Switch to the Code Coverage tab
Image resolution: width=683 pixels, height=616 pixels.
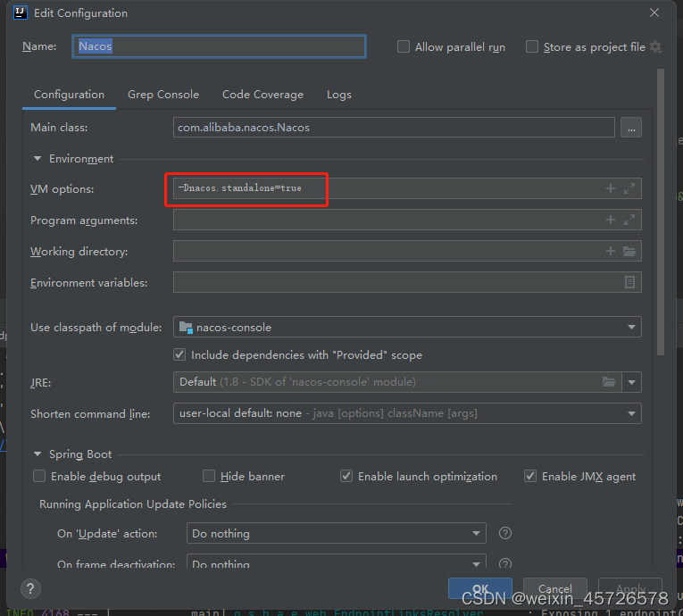[262, 95]
